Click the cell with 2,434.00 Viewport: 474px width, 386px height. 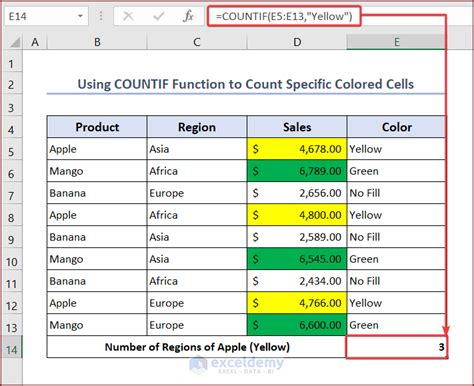297,281
